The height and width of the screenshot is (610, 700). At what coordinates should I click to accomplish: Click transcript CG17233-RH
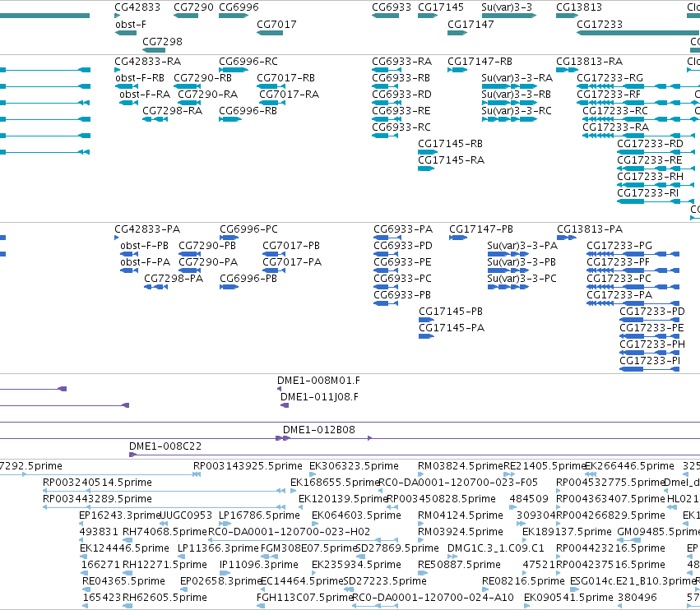pyautogui.click(x=650, y=177)
